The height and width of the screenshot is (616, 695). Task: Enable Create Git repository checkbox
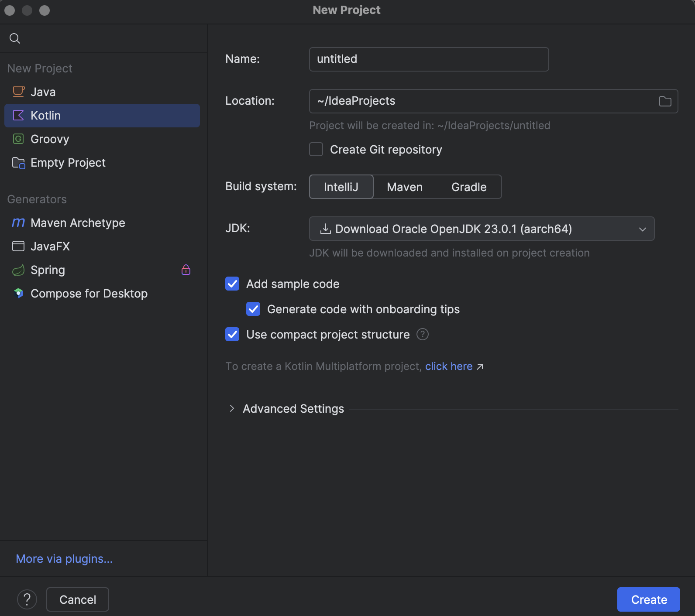point(316,149)
